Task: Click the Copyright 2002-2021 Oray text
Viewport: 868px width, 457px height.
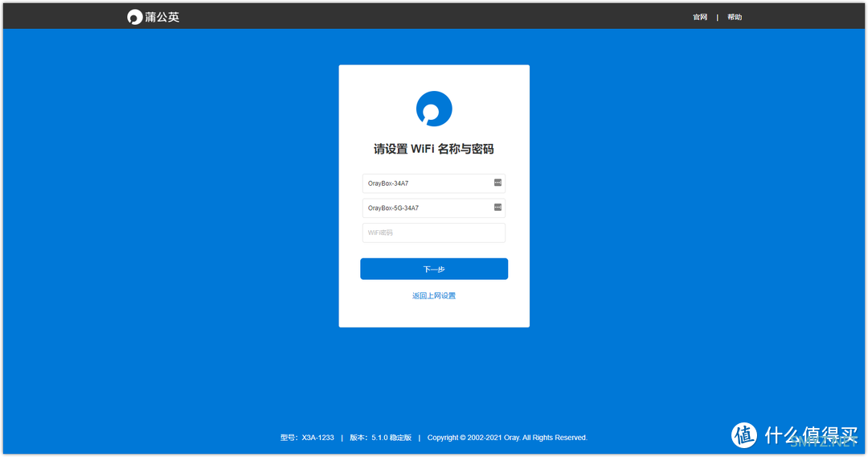Action: pos(507,438)
